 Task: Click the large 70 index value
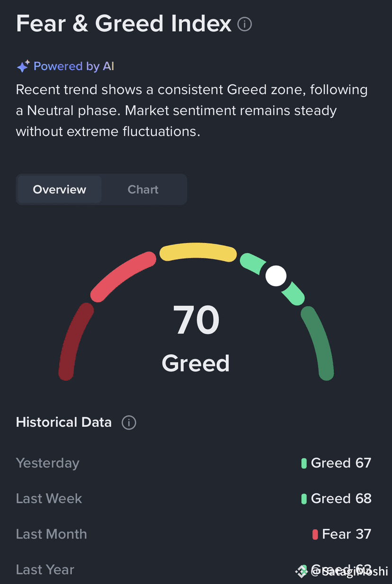coord(196,321)
